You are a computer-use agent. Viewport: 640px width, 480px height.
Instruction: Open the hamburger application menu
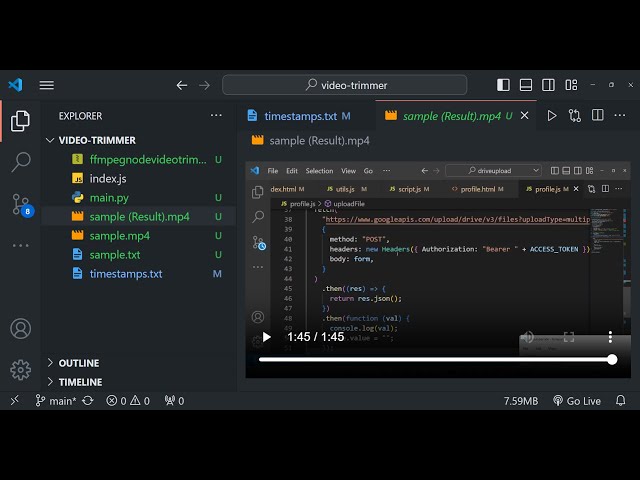47,85
